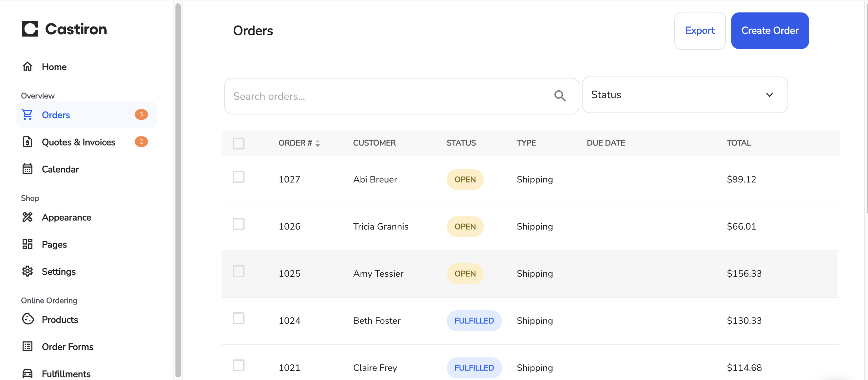The height and width of the screenshot is (380, 868).
Task: Open the Pages menu item
Action: [54, 244]
